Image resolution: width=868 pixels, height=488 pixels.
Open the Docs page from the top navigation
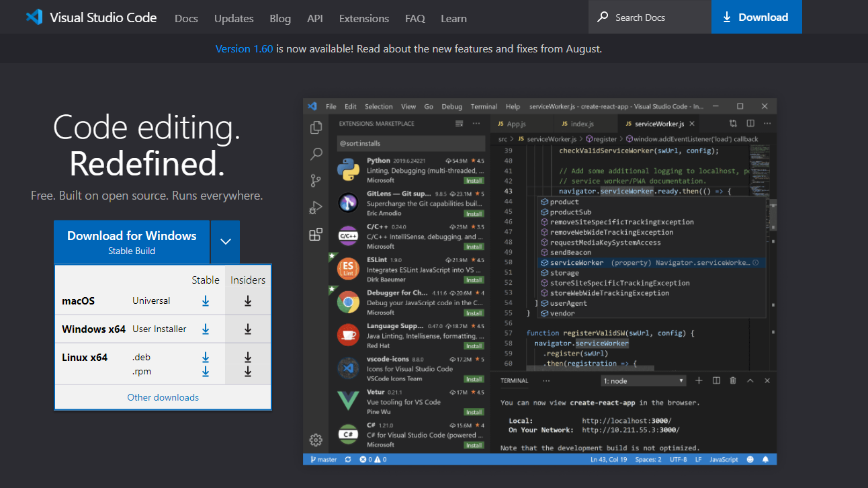click(186, 18)
